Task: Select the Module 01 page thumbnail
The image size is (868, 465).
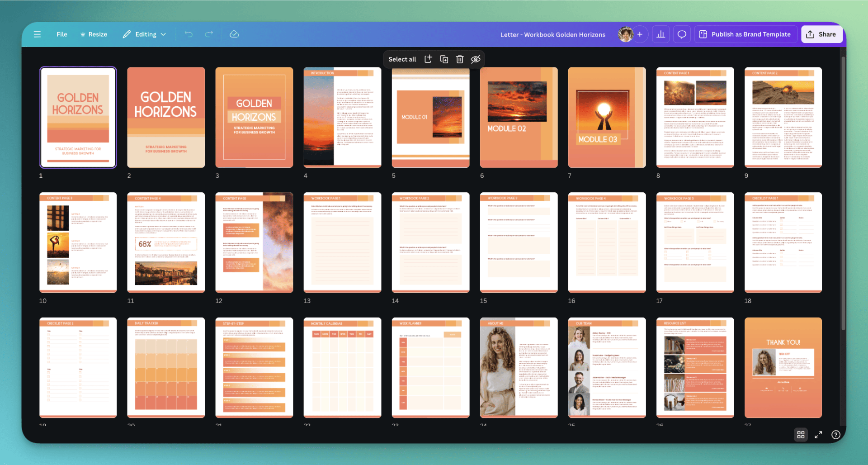Action: click(430, 118)
